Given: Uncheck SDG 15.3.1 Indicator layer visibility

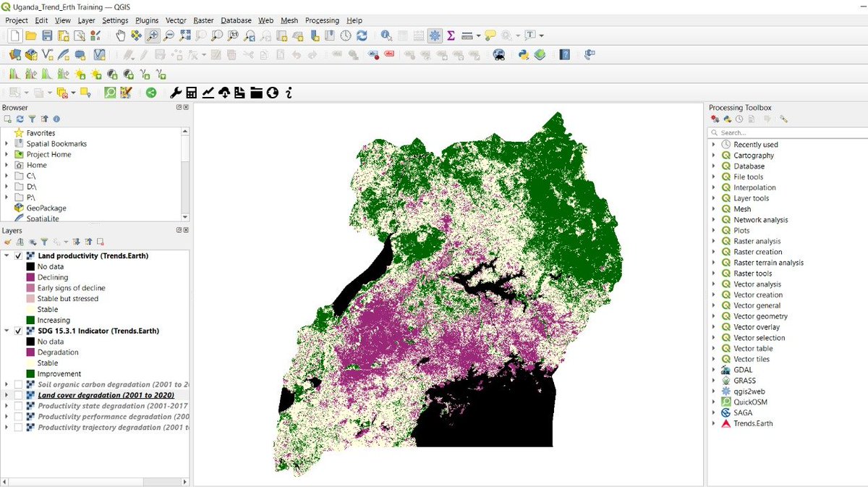Looking at the screenshot, I should (x=19, y=331).
